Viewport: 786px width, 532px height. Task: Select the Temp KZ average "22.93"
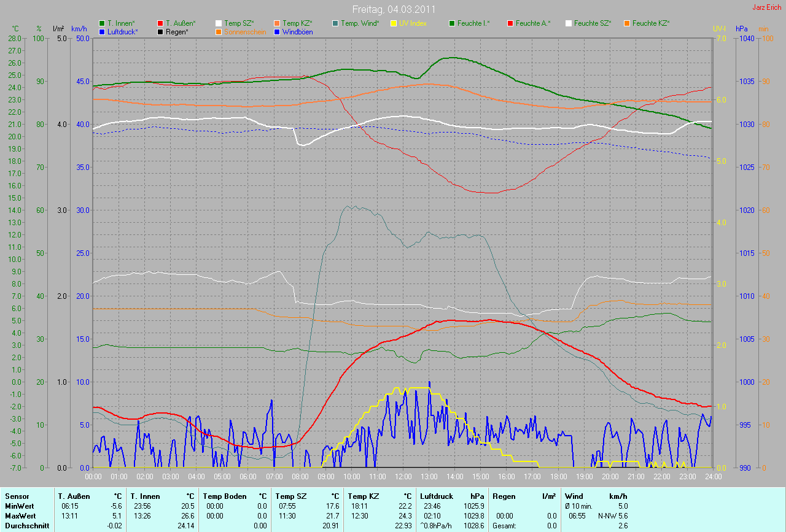pos(403,526)
